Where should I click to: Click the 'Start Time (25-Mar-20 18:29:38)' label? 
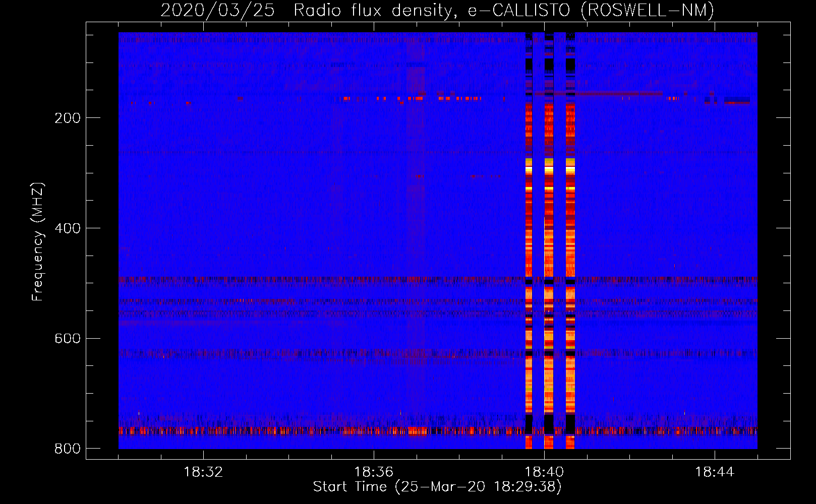coord(437,487)
